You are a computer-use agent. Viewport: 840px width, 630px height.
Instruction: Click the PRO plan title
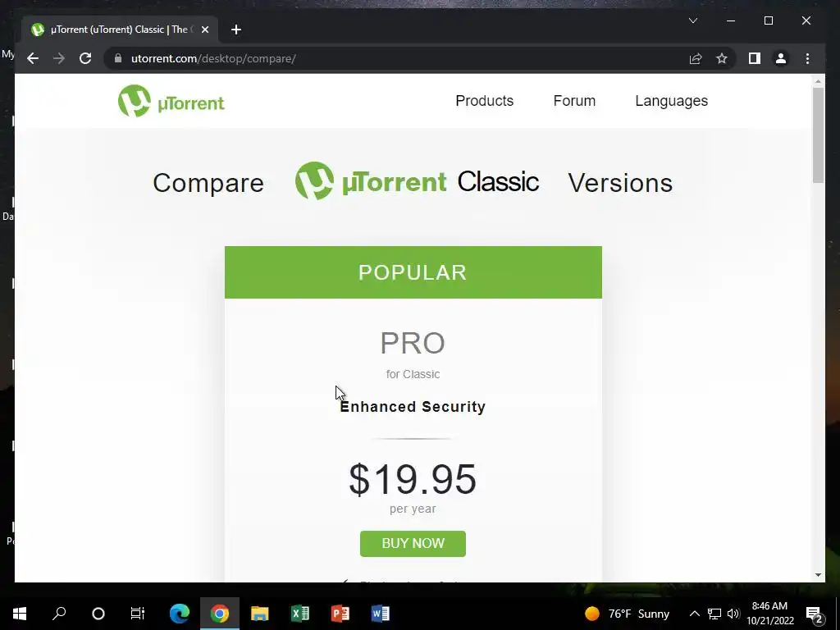(x=413, y=343)
